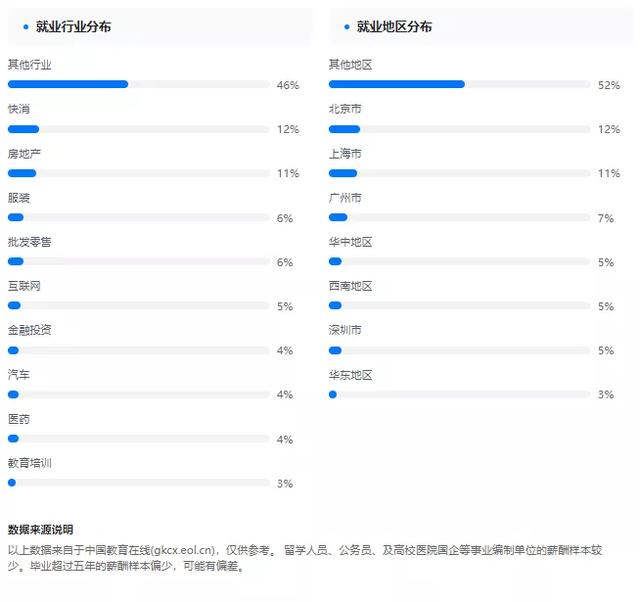The width and height of the screenshot is (640, 602).
Task: Click the 46% value for 其他行业
Action: [288, 85]
